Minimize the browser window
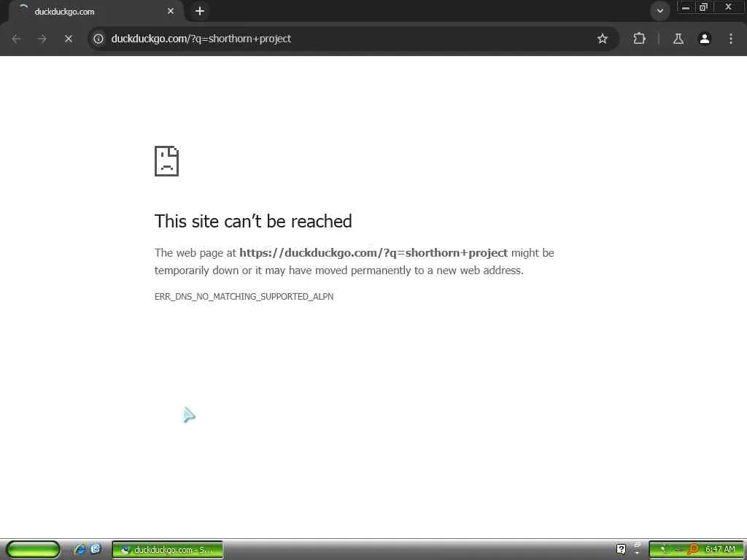 686,7
